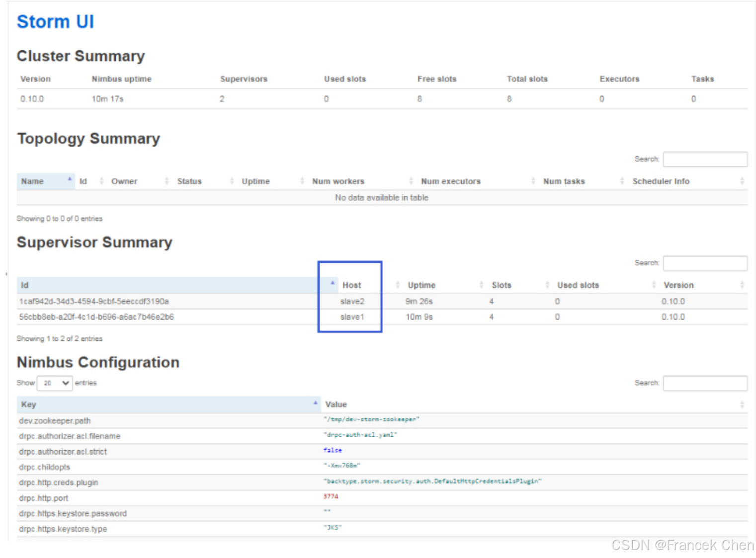Click uptime value 9m 26s
Image resolution: width=756 pixels, height=558 pixels.
pos(419,301)
